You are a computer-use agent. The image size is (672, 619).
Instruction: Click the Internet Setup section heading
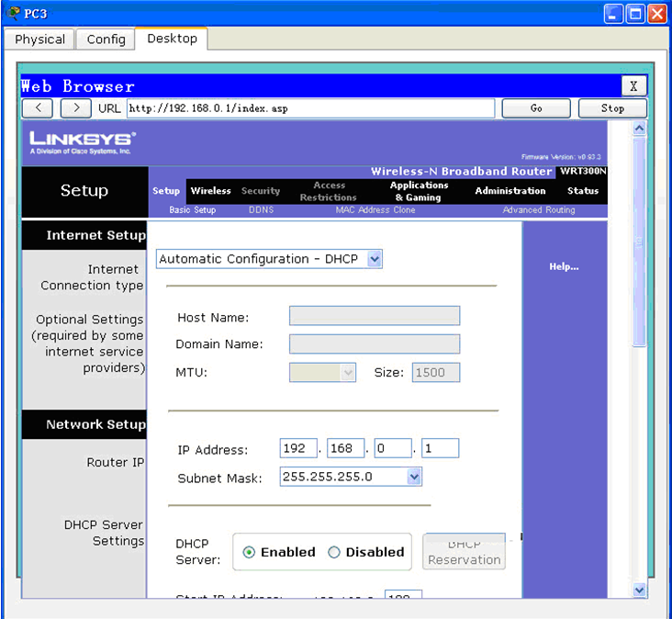click(x=96, y=235)
